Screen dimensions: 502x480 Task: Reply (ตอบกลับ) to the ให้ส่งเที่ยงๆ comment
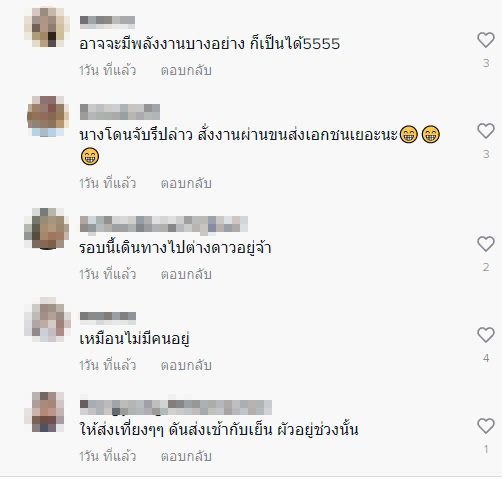click(186, 456)
